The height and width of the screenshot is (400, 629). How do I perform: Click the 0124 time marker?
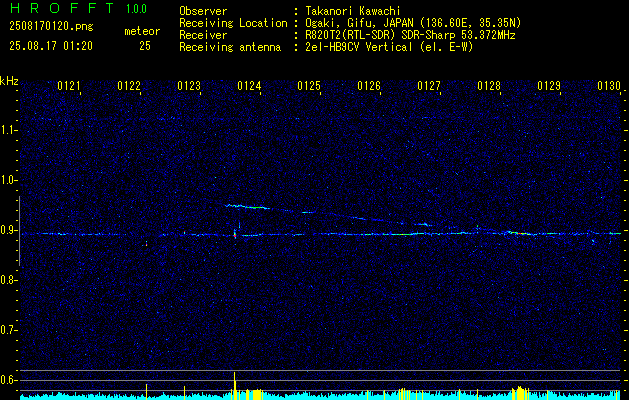[x=249, y=86]
